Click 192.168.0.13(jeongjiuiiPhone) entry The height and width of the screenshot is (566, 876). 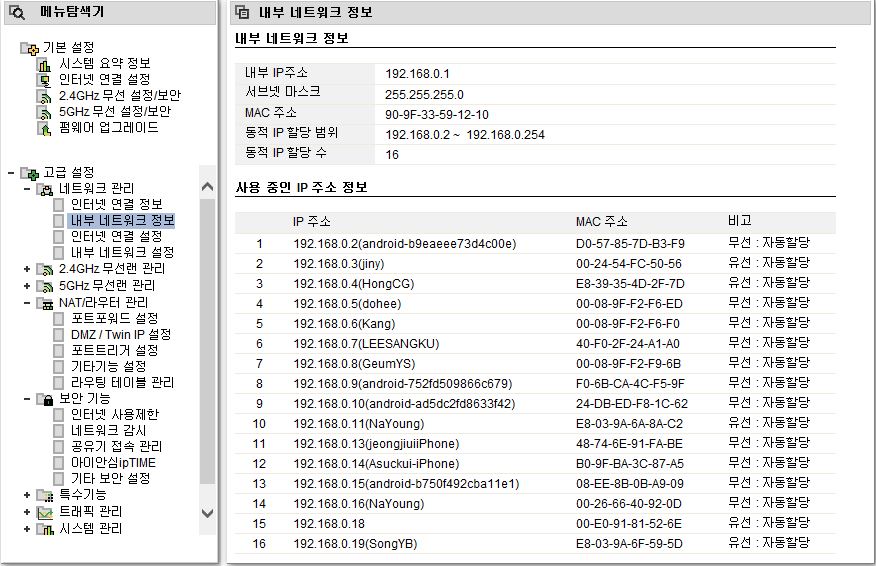coord(376,444)
